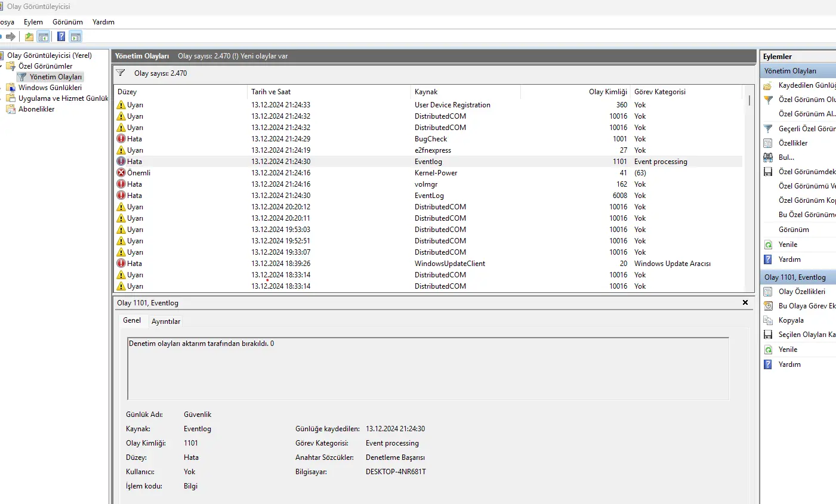Click the computer name DESKTOP-4NR681T
Screen dimensions: 836x504
pos(396,472)
